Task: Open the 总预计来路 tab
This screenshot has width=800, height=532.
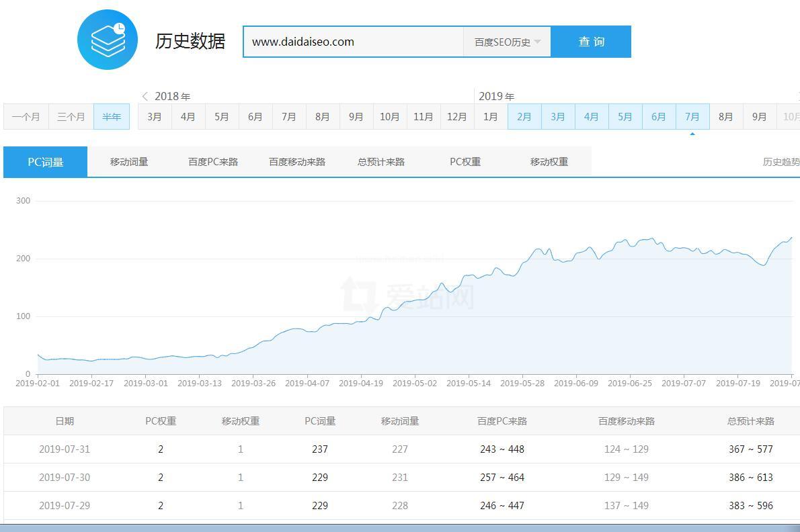Action: click(x=381, y=162)
